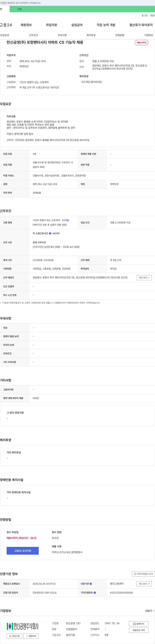Click the 연봉 3,700만원 이상 value in 임금 조건
Viewport: 155px width, 644px height.
point(120,222)
